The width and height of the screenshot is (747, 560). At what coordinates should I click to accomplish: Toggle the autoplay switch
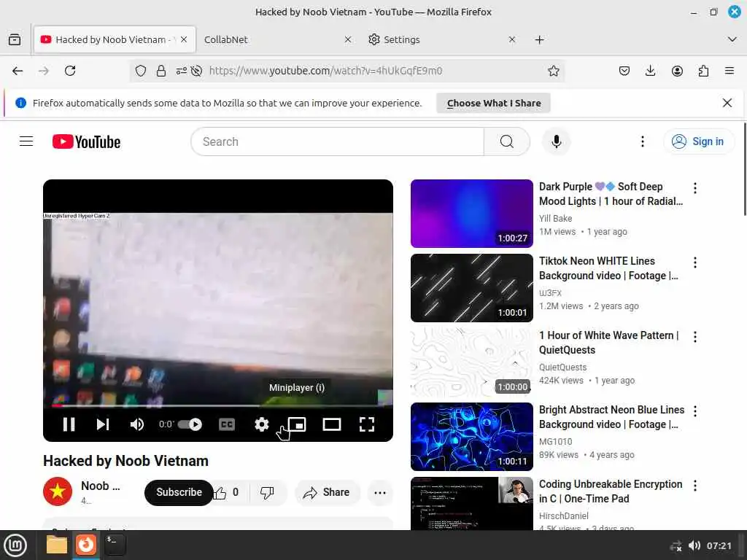point(190,424)
